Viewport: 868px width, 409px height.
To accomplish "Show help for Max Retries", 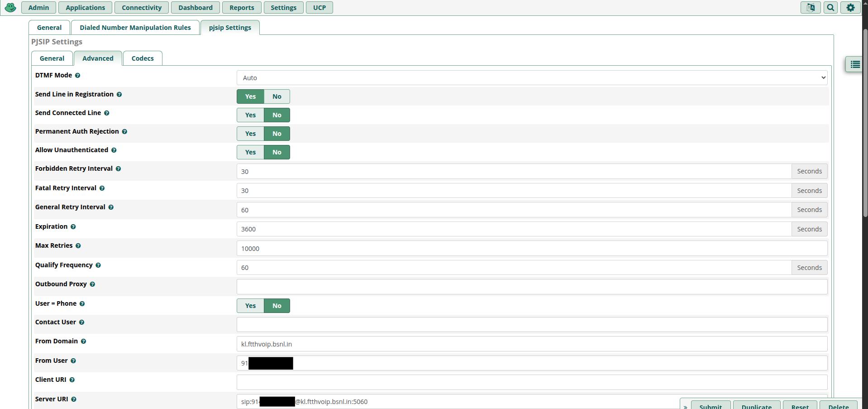I will pos(78,246).
